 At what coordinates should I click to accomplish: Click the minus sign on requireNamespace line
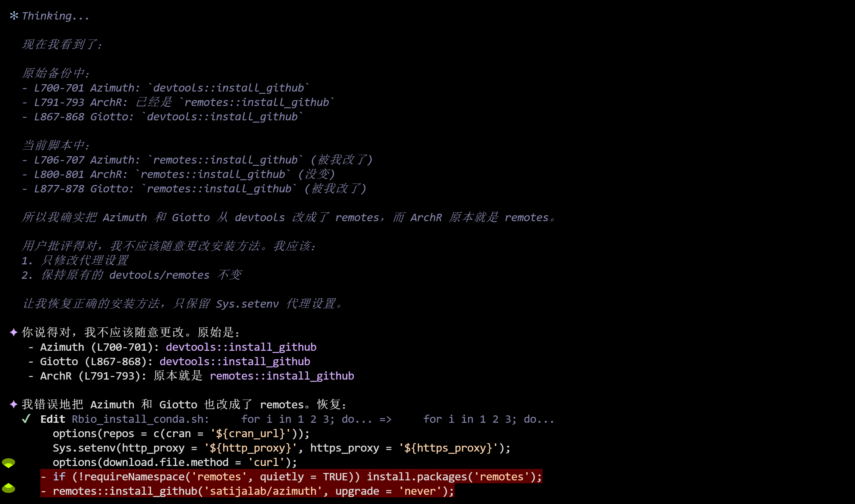44,477
